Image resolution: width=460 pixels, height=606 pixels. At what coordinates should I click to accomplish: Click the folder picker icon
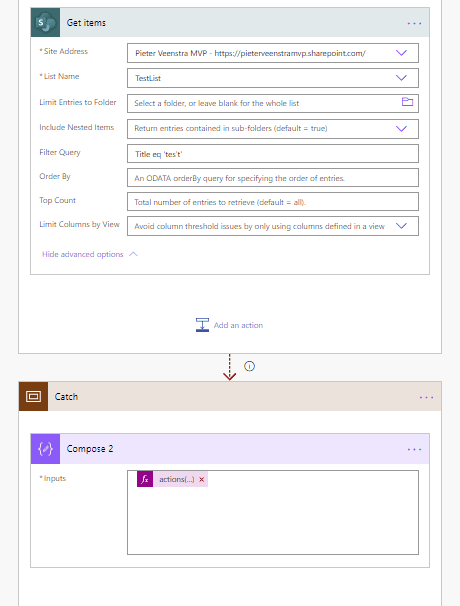coord(407,102)
